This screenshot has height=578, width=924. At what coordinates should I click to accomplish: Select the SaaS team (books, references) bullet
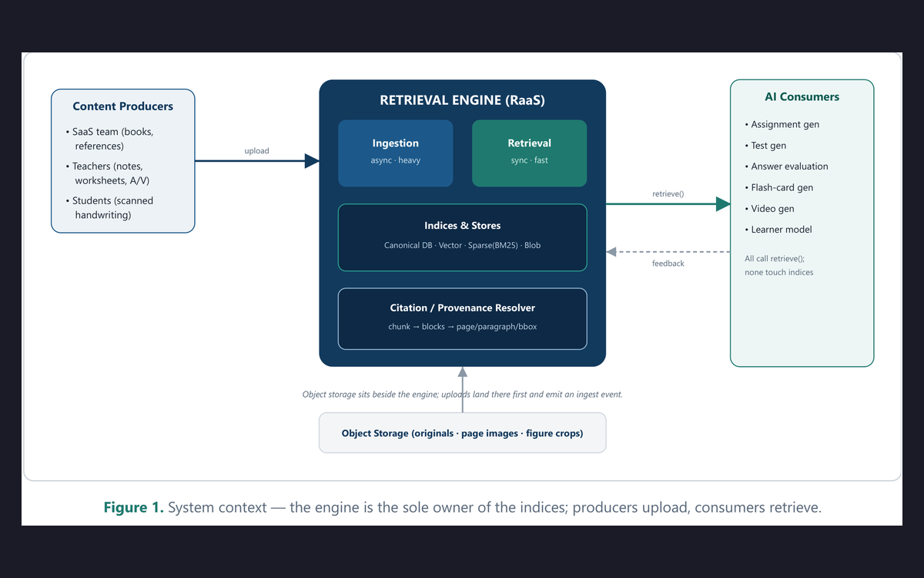tap(109, 139)
